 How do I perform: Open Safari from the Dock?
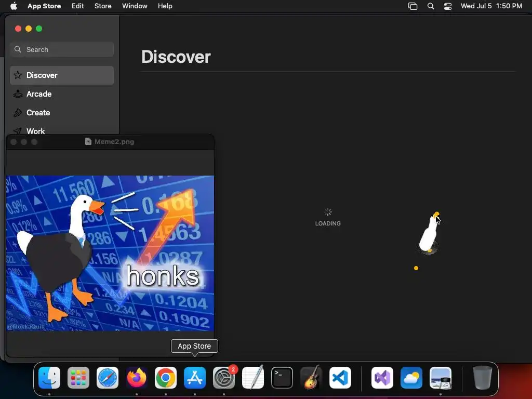108,378
